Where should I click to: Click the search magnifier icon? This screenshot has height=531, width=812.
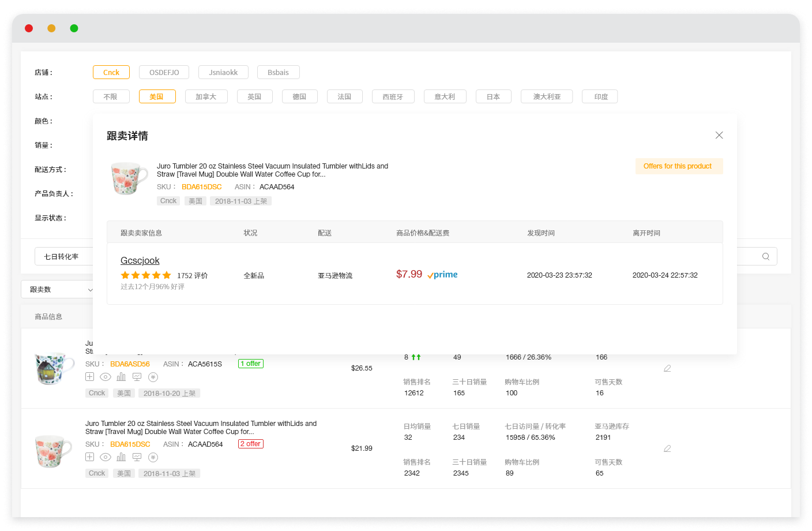(765, 257)
